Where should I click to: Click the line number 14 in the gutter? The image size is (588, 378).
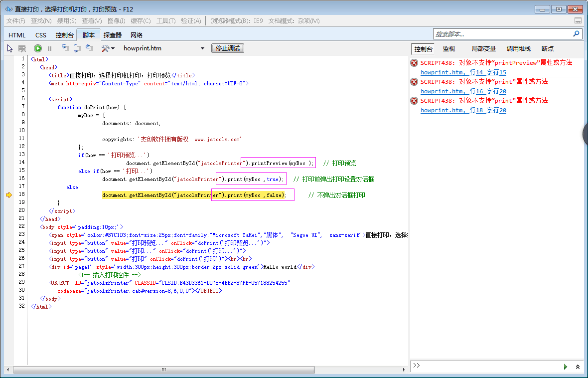coord(22,162)
